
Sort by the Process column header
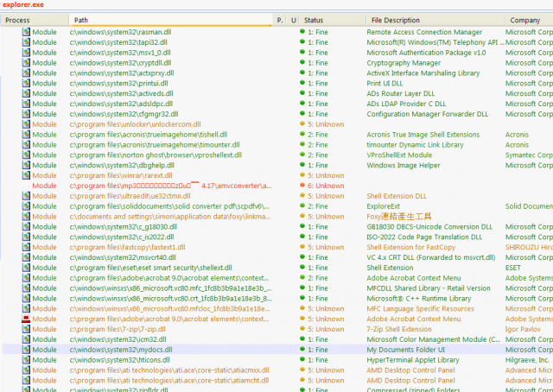pos(35,20)
